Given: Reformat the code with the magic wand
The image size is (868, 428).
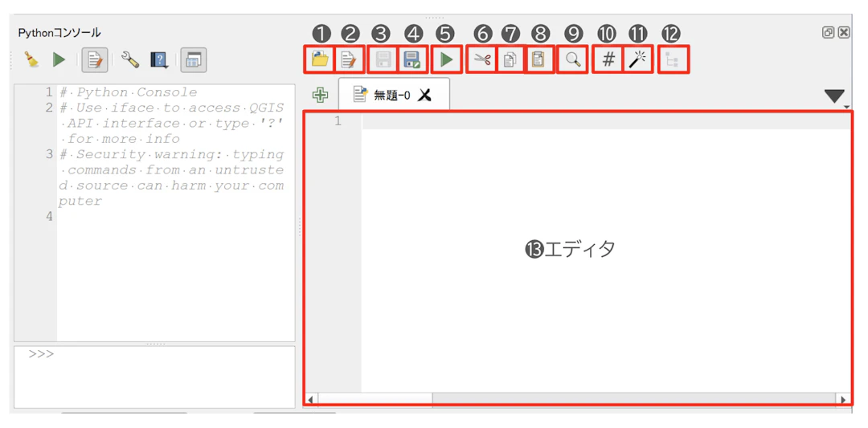Looking at the screenshot, I should point(638,59).
